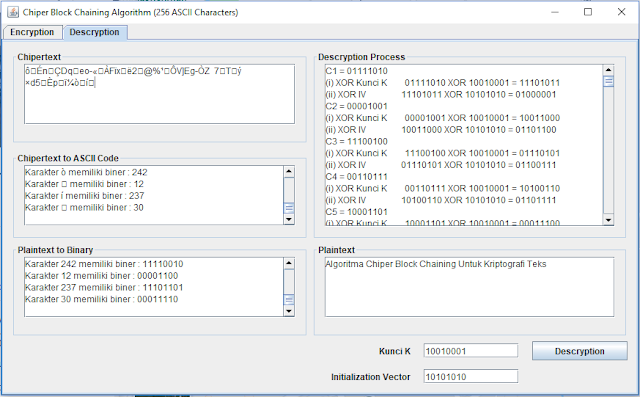640x397 pixels.
Task: Click 'Karakter 12 memiliki biner : 00001100'
Action: tap(102, 276)
